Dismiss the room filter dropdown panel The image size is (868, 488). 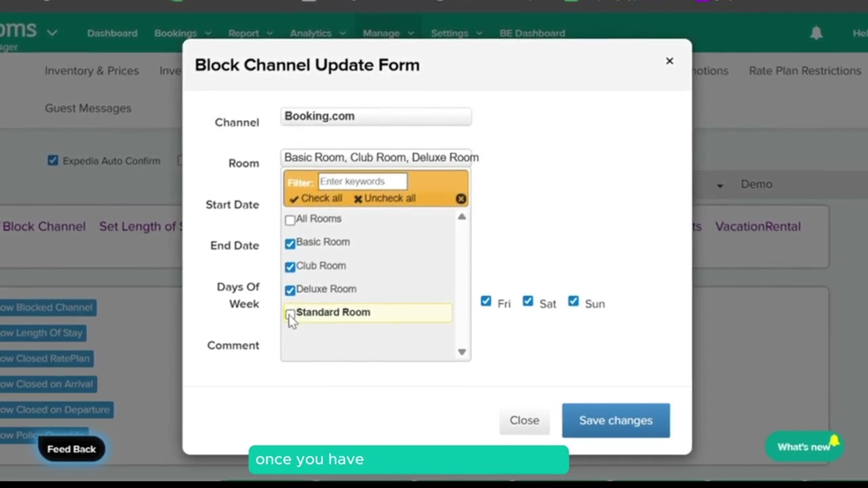pyautogui.click(x=461, y=199)
